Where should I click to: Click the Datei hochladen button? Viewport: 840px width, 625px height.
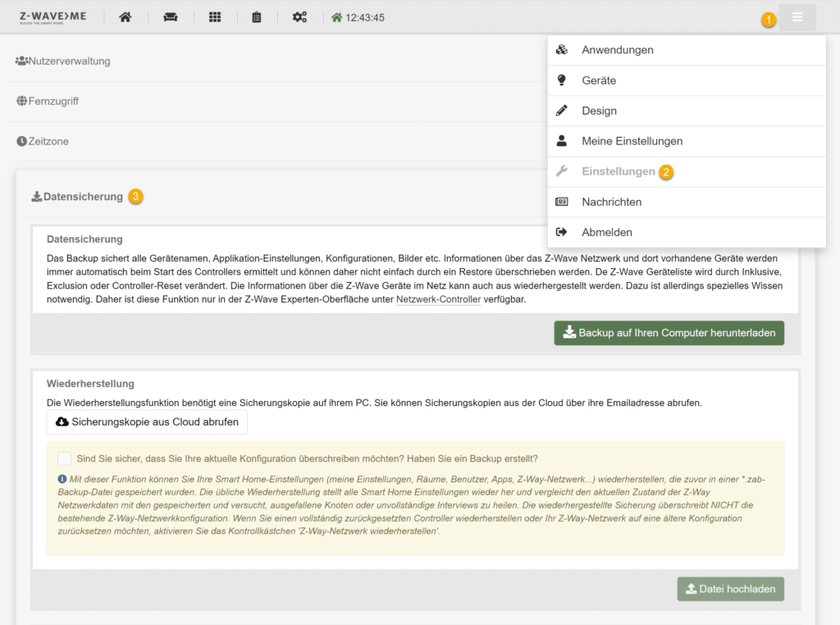(731, 589)
